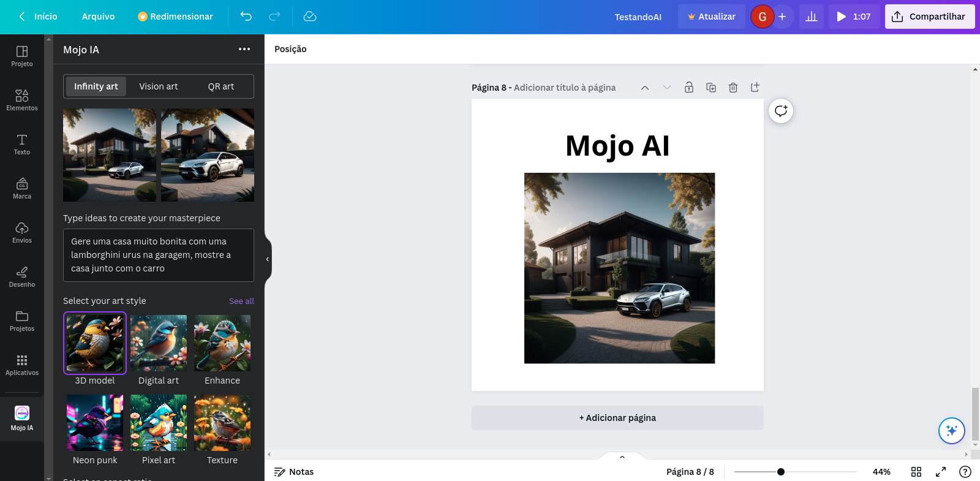Open the Desenho draw panel
The width and height of the screenshot is (980, 481).
tap(22, 277)
